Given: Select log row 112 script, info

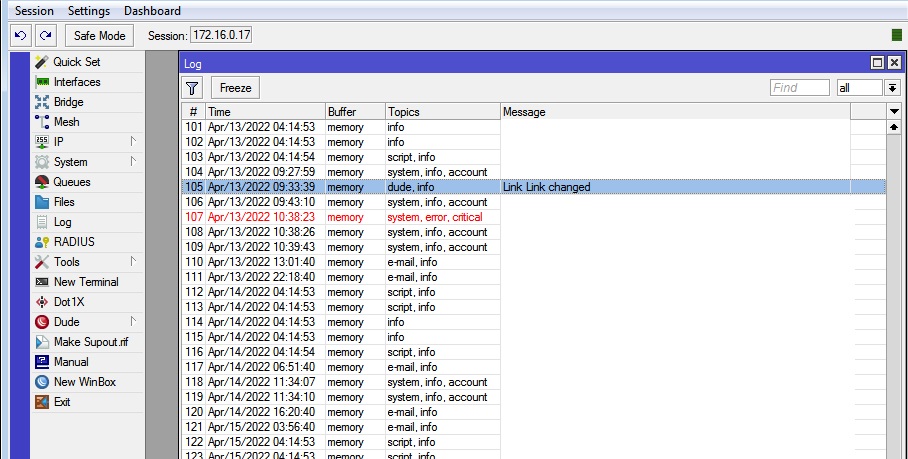Looking at the screenshot, I should pyautogui.click(x=533, y=292).
